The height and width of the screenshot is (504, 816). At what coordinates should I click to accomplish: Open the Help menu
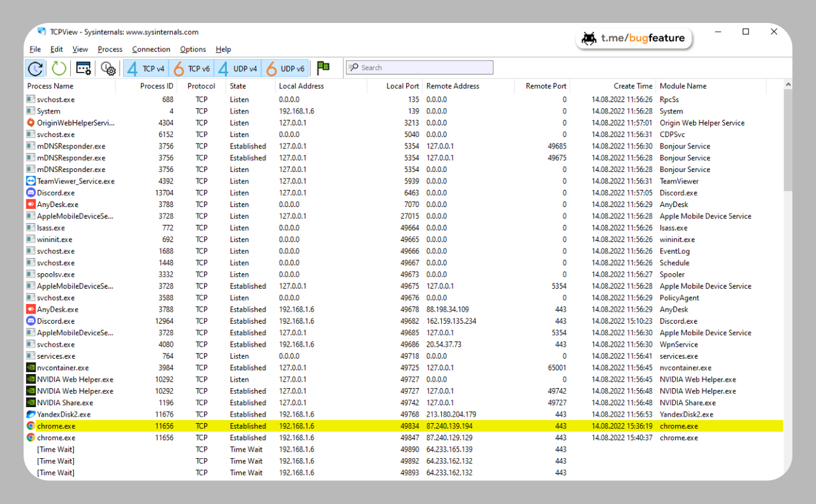click(223, 49)
